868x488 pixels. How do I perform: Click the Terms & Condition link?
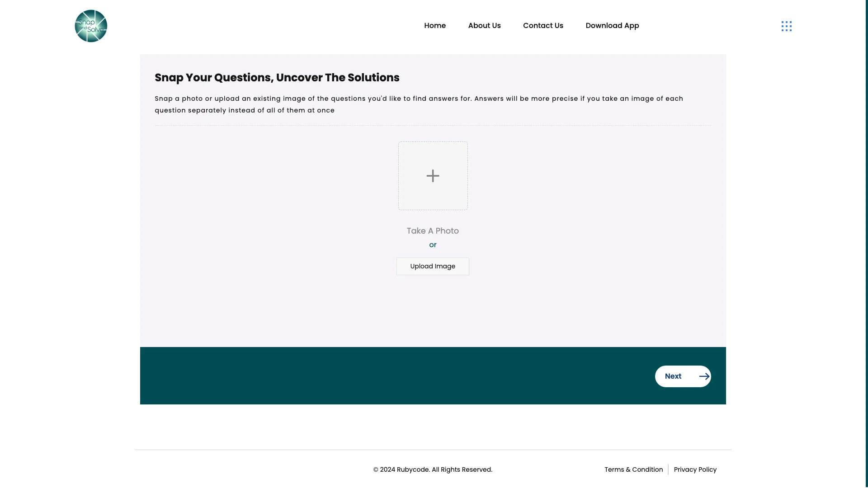[x=634, y=469]
